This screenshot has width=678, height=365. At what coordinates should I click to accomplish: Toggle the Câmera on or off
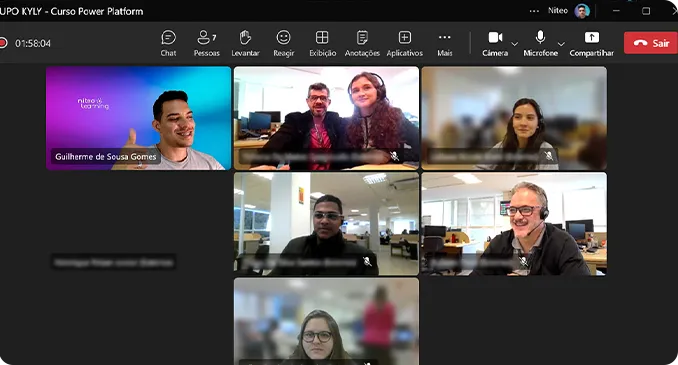click(x=496, y=43)
